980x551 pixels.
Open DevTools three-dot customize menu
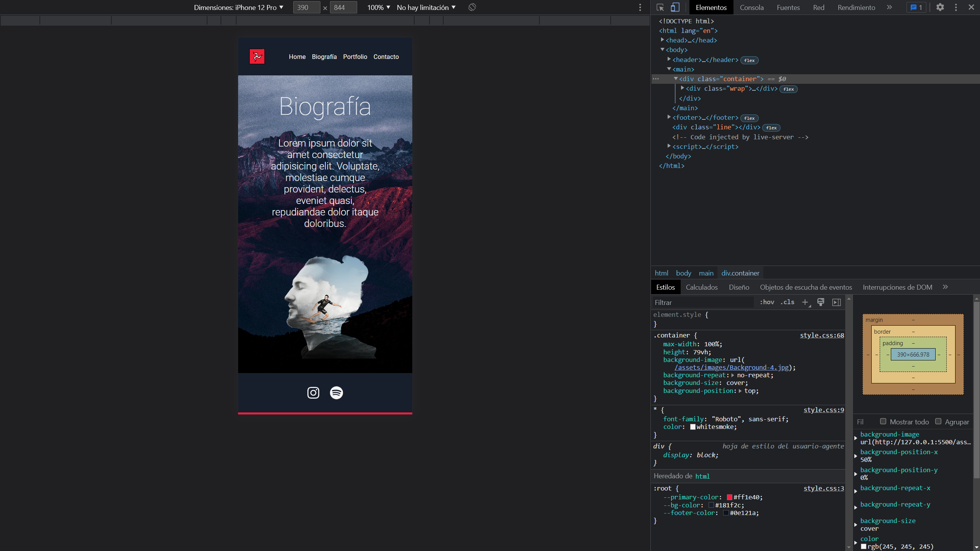tap(956, 7)
